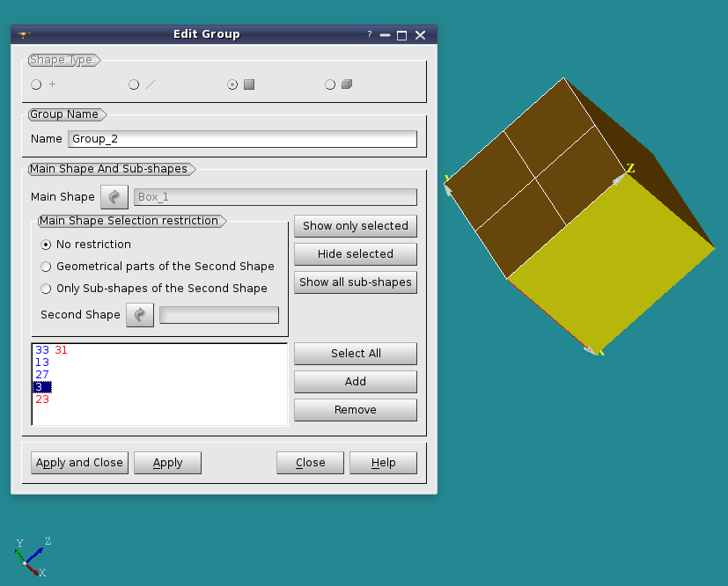Click the Box_1 main shape field

(x=276, y=197)
